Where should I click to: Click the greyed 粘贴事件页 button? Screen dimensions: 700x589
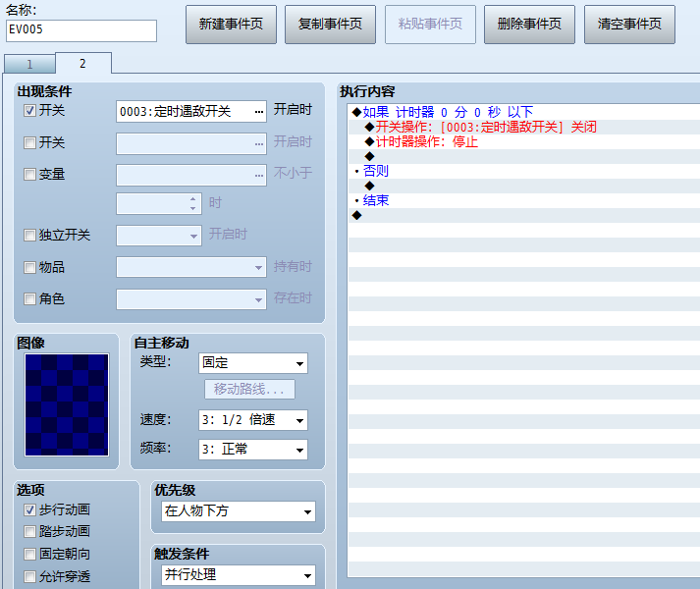[x=430, y=25]
